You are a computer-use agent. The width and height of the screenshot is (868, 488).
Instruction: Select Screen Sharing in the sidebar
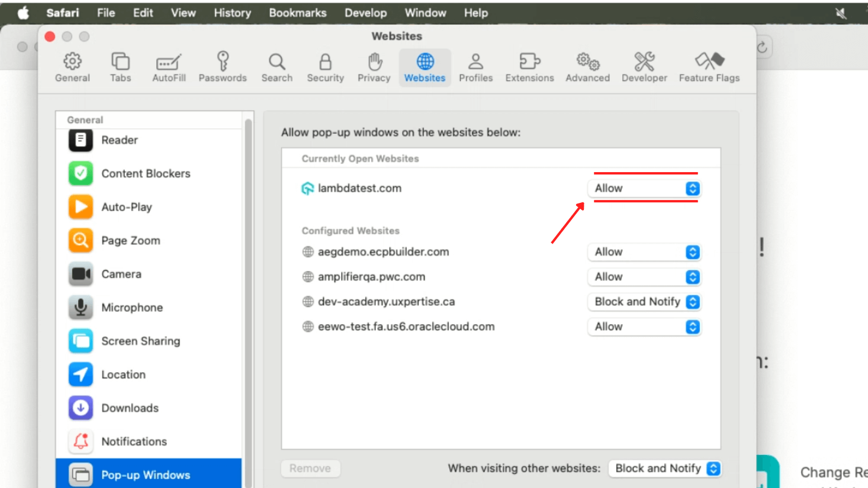pos(149,341)
